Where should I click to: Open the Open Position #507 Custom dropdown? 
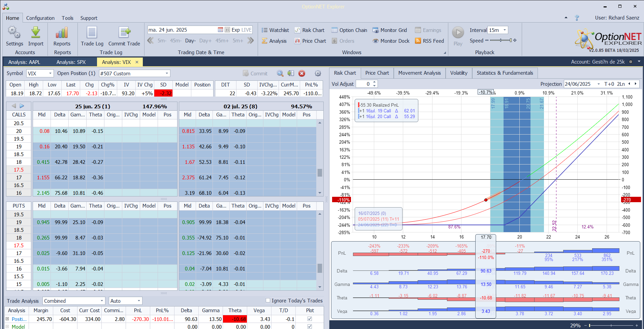pyautogui.click(x=167, y=73)
